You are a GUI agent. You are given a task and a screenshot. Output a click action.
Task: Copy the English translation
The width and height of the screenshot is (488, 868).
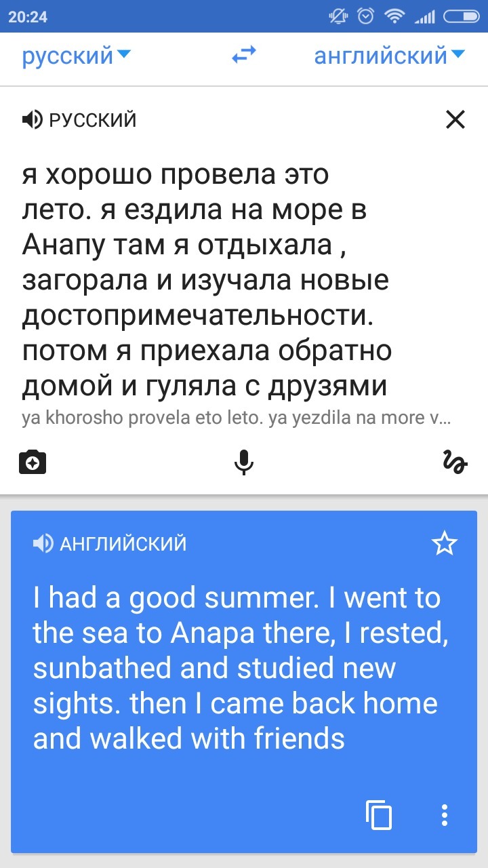(379, 814)
